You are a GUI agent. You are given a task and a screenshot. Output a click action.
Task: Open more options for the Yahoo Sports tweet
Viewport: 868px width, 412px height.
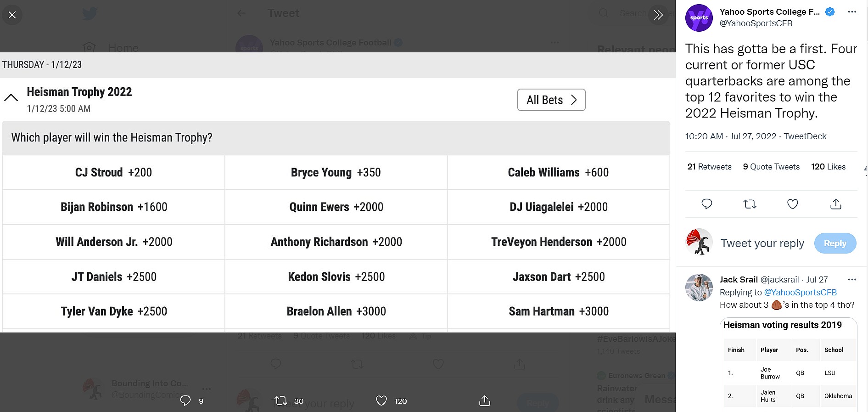click(852, 12)
